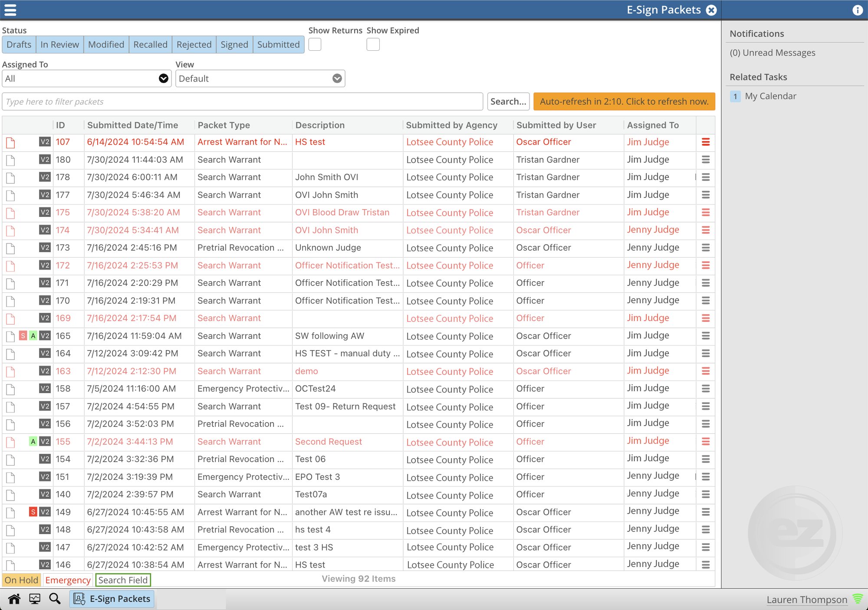Image resolution: width=868 pixels, height=610 pixels.
Task: Toggle the In Review status filter
Action: [x=60, y=45]
